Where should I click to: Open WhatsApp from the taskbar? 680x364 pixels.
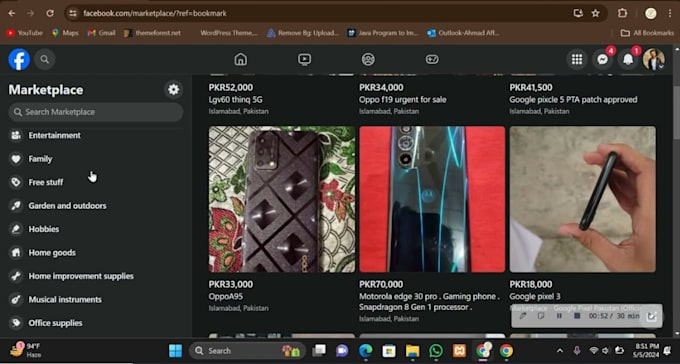click(436, 351)
